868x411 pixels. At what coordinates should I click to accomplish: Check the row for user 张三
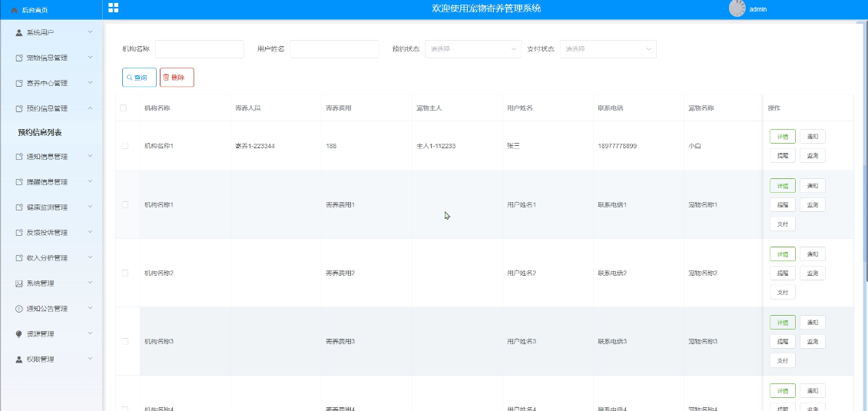pyautogui.click(x=125, y=146)
